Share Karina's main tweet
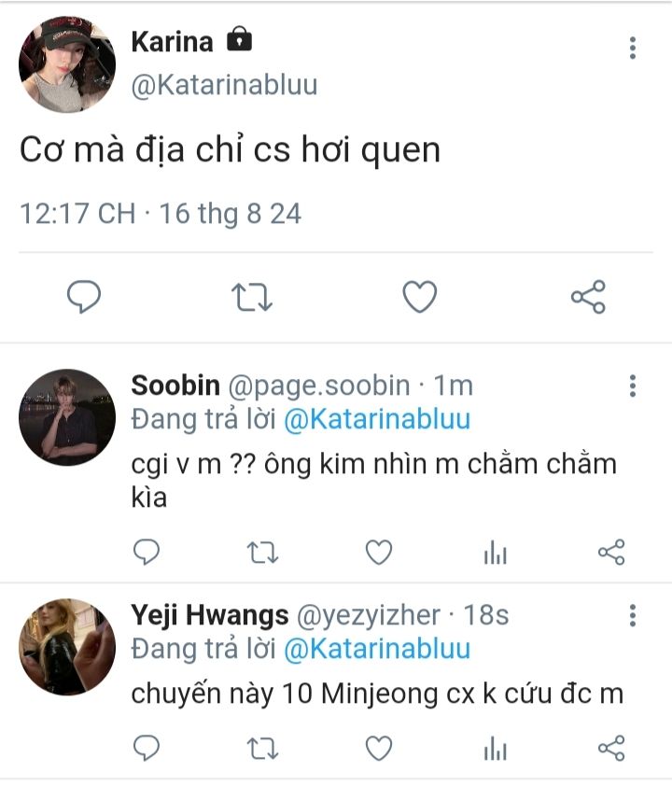 (588, 297)
